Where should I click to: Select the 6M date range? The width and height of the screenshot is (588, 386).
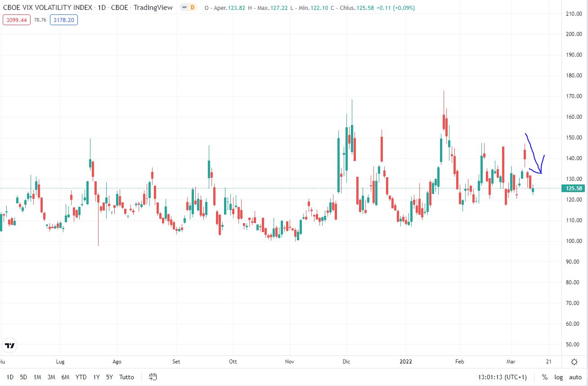65,377
